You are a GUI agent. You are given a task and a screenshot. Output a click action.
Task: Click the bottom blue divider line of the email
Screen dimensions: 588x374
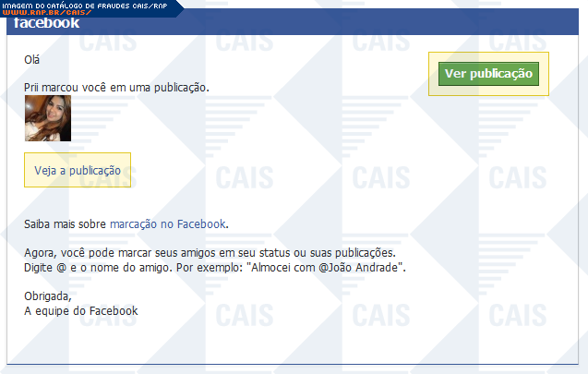[294, 363]
